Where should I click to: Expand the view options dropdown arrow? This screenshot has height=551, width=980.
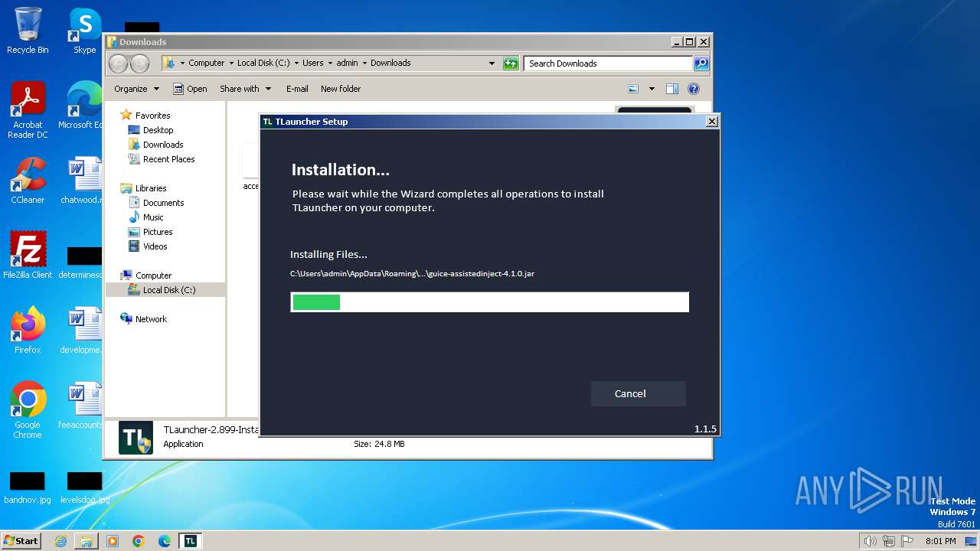point(652,89)
